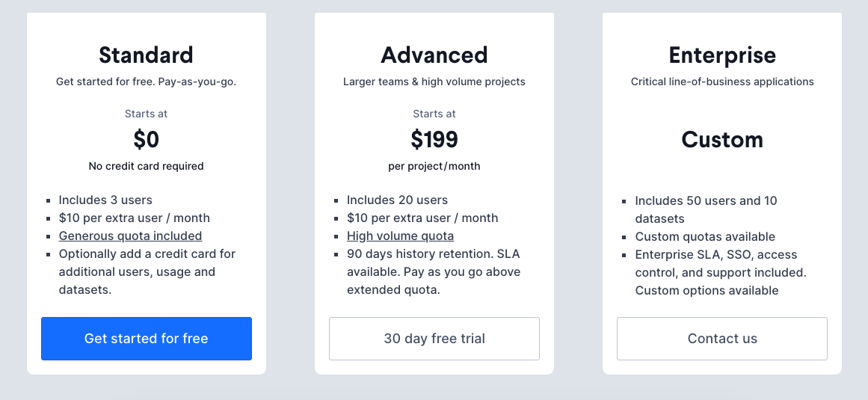This screenshot has height=400, width=868.
Task: Click Includes 50 users and 10 datasets
Action: point(706,209)
